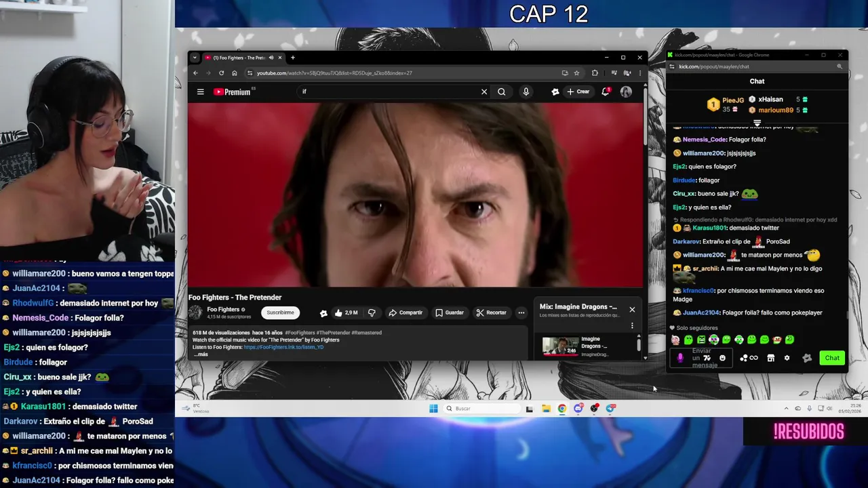Expand the tab search dropdown arrow
This screenshot has width=868, height=488.
point(195,58)
